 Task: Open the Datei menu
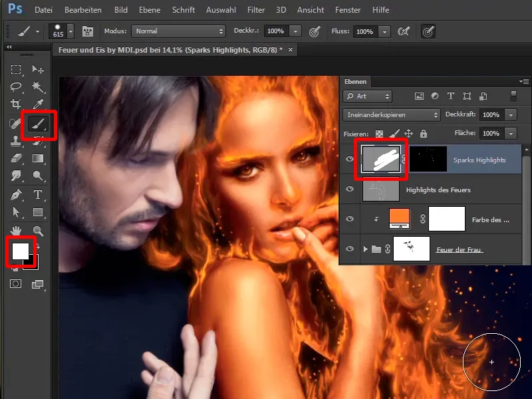[43, 10]
